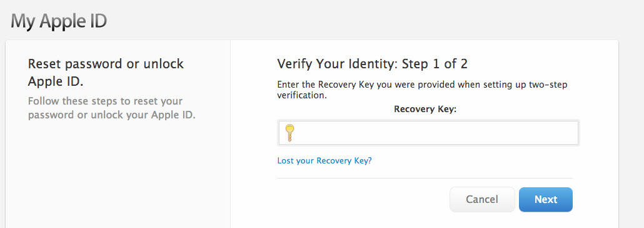The image size is (644, 228).
Task: Click the gold key icon in the field
Action: point(289,133)
